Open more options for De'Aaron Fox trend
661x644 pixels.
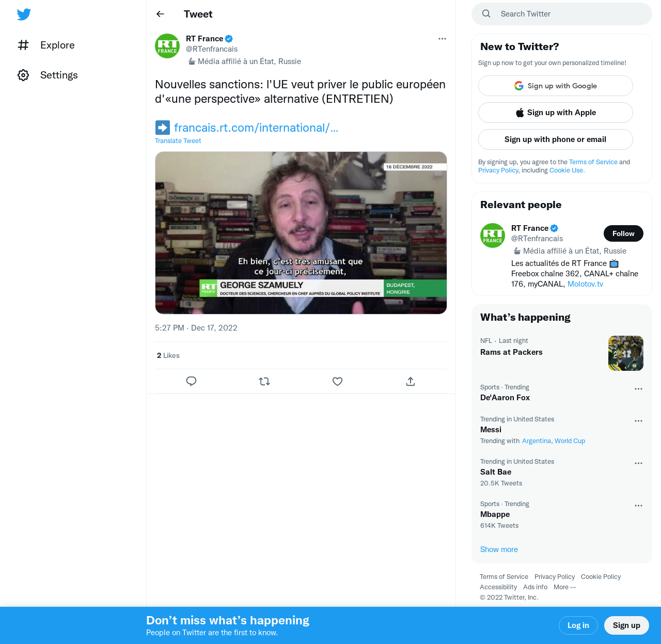pyautogui.click(x=638, y=389)
